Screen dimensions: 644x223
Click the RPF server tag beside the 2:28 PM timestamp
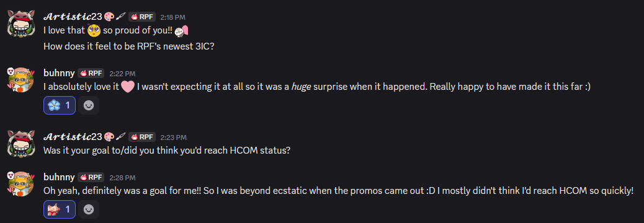[x=91, y=177]
